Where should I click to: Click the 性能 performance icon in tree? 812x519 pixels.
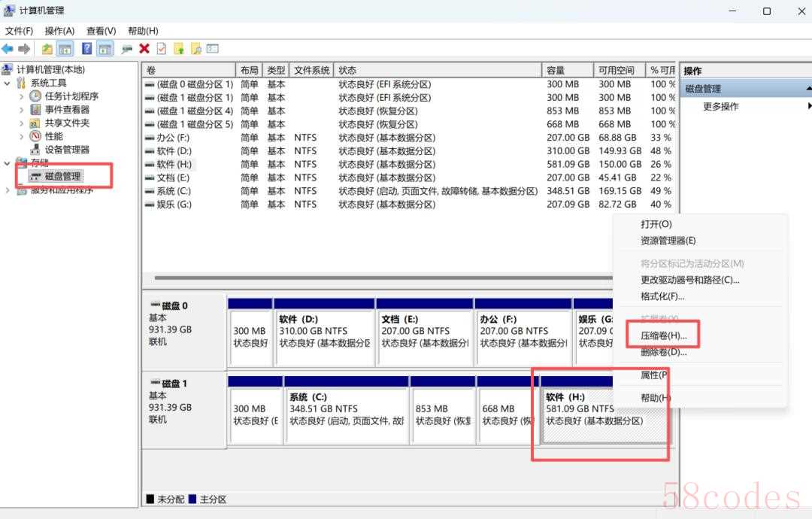pyautogui.click(x=35, y=136)
